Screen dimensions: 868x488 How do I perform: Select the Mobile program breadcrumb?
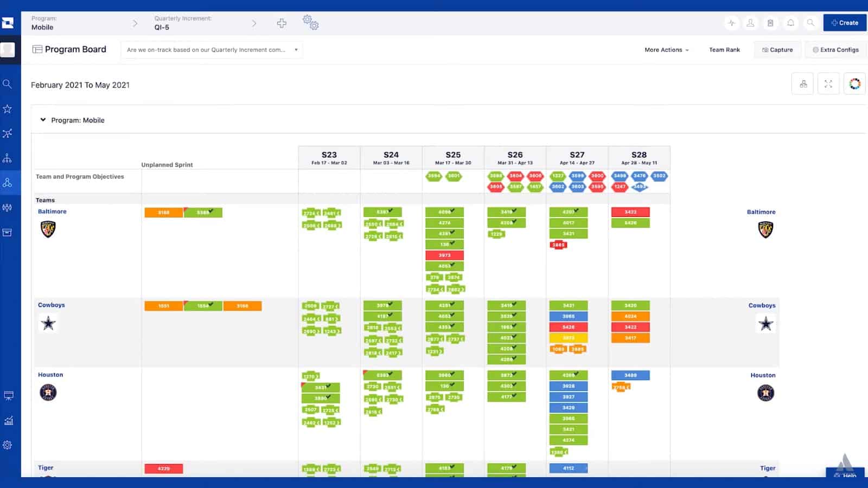42,27
